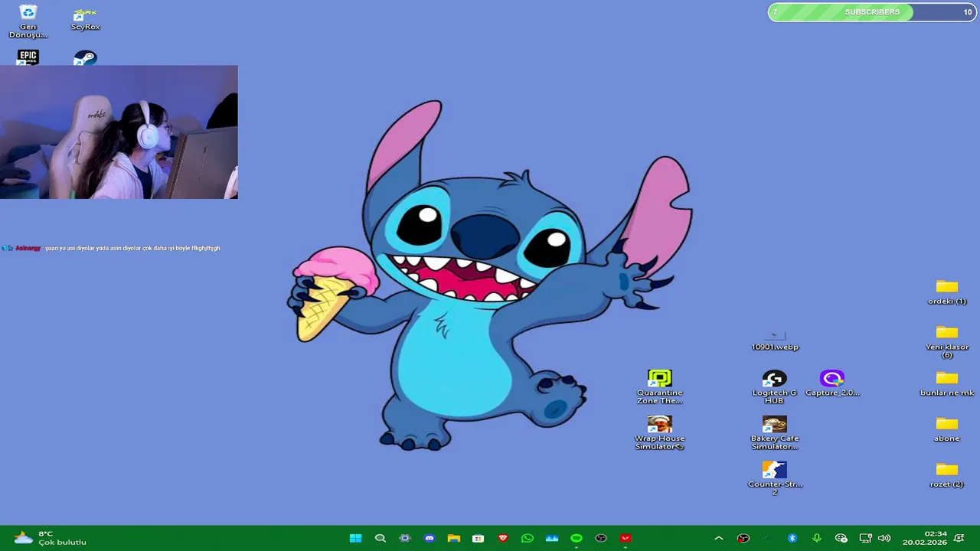Open Wrap House Simulator shortcut
The height and width of the screenshot is (551, 980).
659,433
